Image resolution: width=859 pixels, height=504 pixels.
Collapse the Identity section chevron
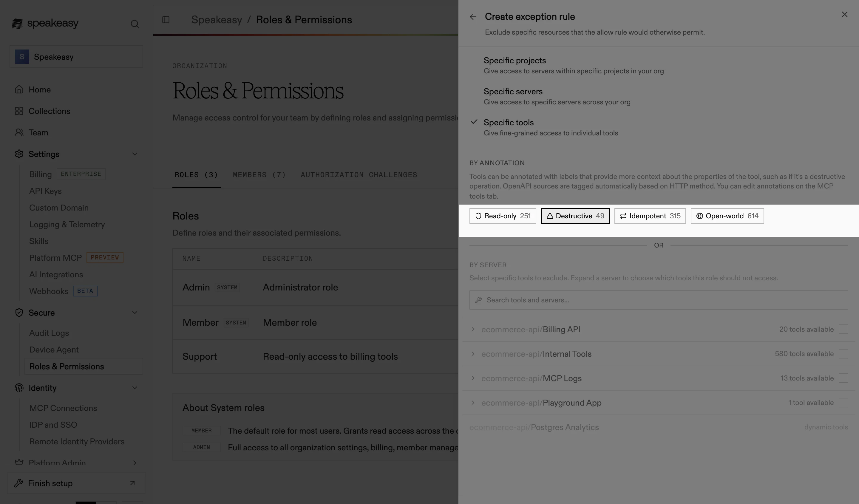pos(135,388)
